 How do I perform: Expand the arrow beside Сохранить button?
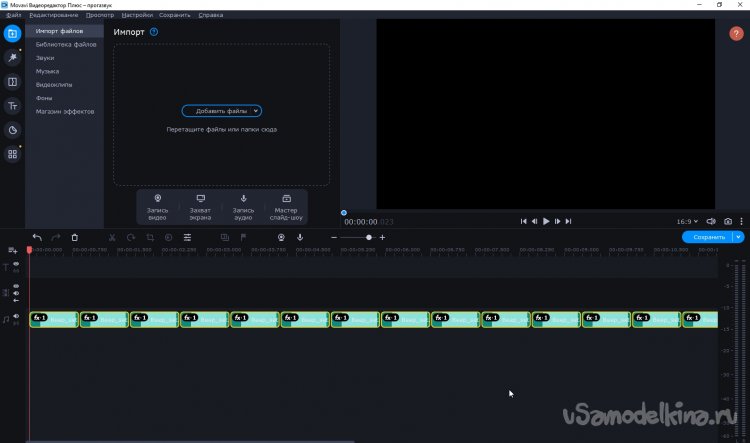click(x=738, y=237)
